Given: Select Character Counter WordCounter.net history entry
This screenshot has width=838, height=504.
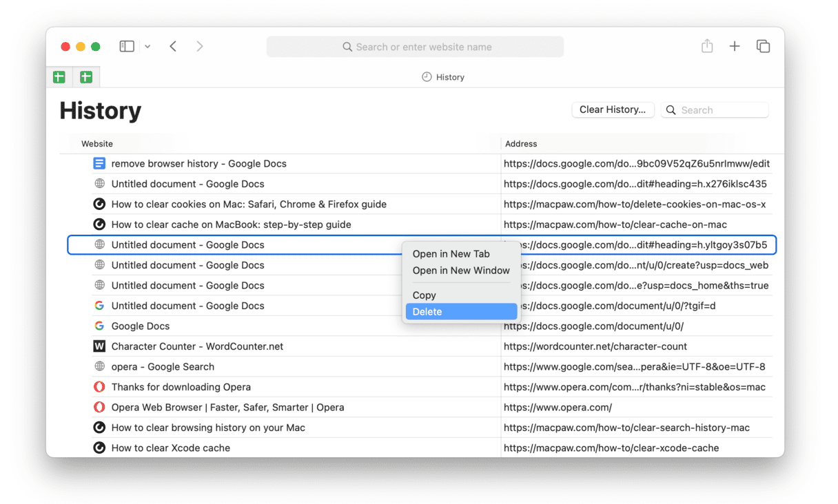Looking at the screenshot, I should (197, 346).
